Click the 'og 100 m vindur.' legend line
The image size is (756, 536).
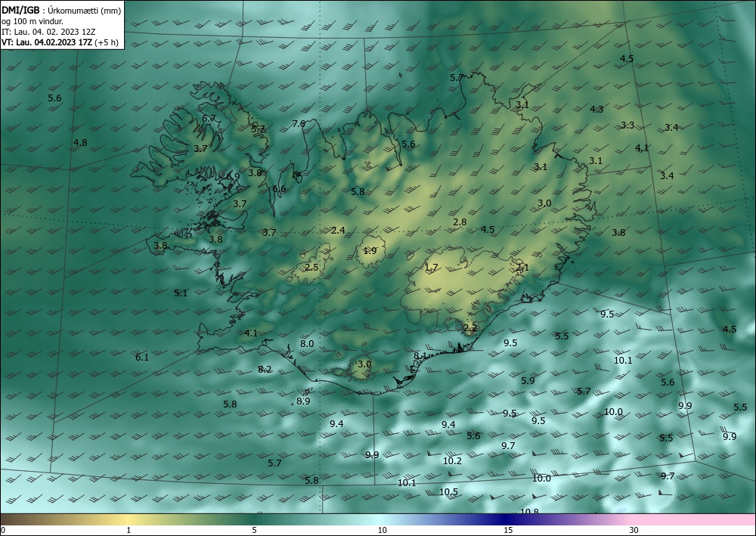click(33, 21)
